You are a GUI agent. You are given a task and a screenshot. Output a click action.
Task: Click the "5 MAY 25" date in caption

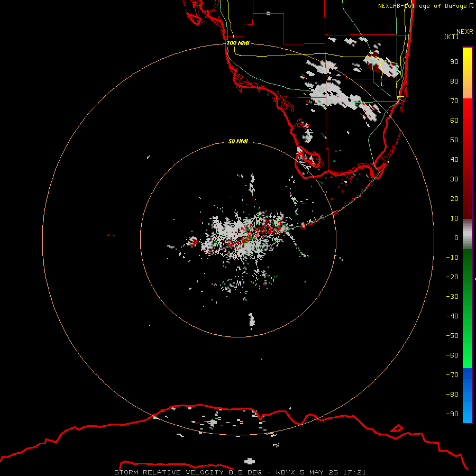click(319, 472)
